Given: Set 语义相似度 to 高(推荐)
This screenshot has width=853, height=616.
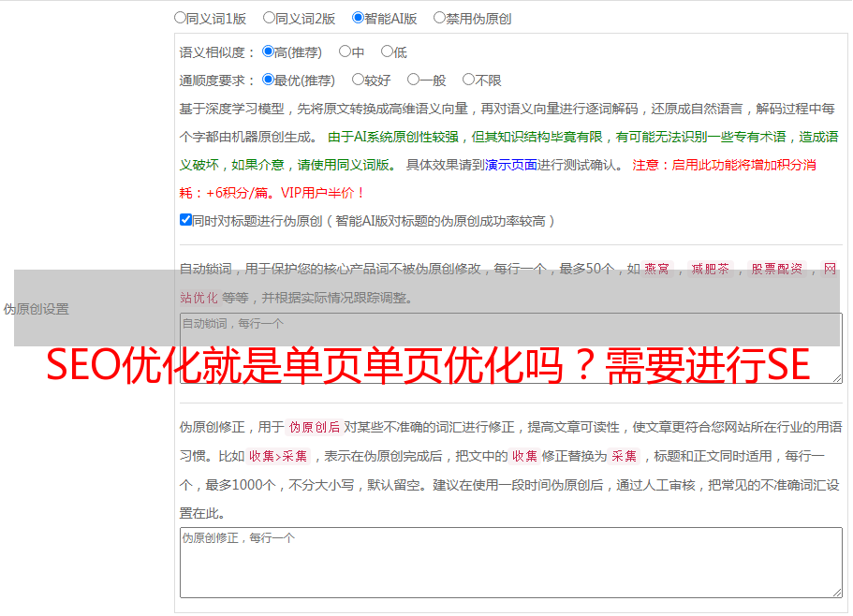Looking at the screenshot, I should point(268,51).
